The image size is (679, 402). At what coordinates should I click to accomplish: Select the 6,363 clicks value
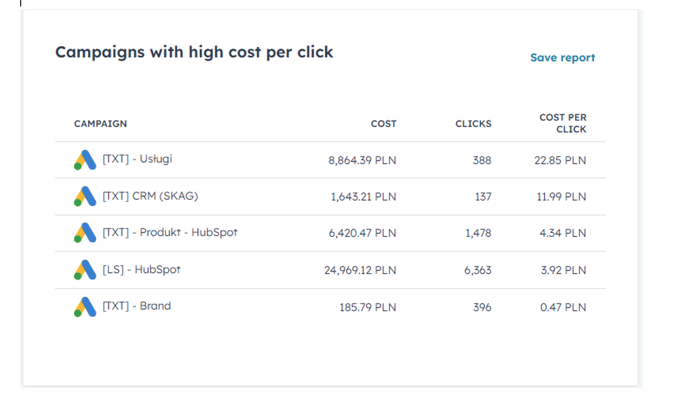pos(478,270)
